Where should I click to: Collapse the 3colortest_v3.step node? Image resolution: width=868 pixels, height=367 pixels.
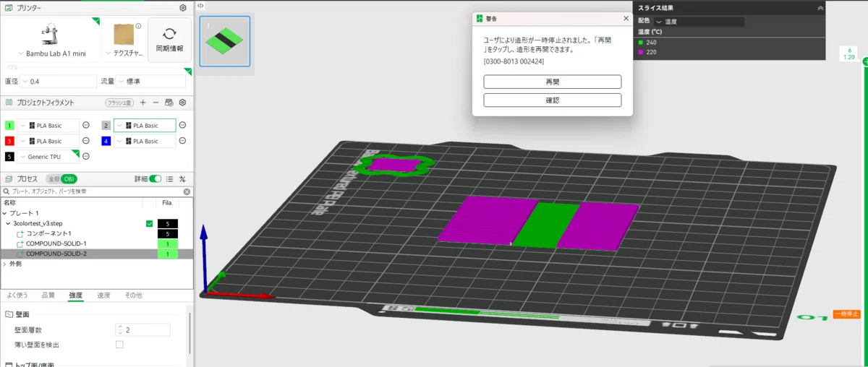click(9, 223)
